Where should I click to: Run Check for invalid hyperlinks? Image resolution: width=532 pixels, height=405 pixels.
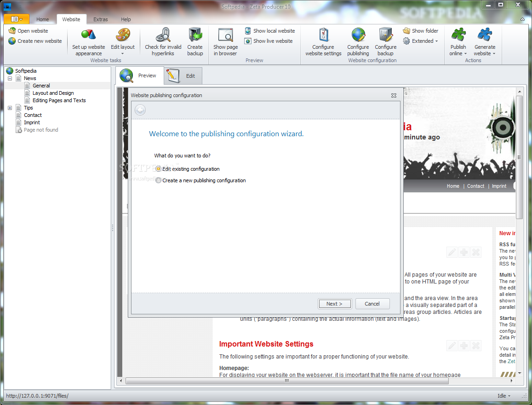pos(163,42)
